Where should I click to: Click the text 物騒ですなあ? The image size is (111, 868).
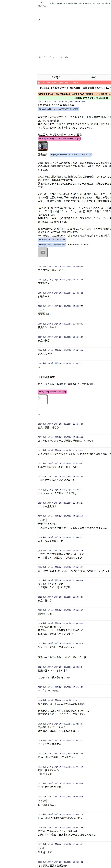(x=45, y=614)
